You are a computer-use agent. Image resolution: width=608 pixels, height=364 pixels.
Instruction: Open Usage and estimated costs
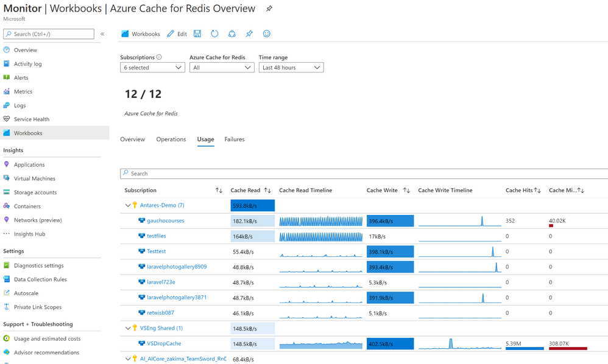(48, 338)
